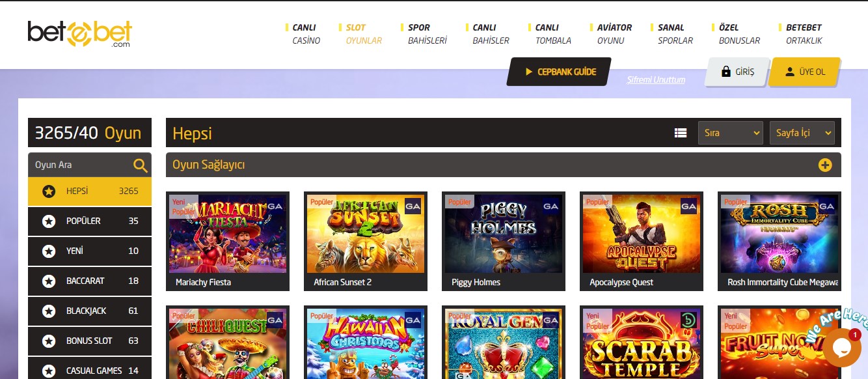Viewport: 868px width, 379px height.
Task: Click the ÜYE OL sign-up button
Action: pyautogui.click(x=806, y=72)
